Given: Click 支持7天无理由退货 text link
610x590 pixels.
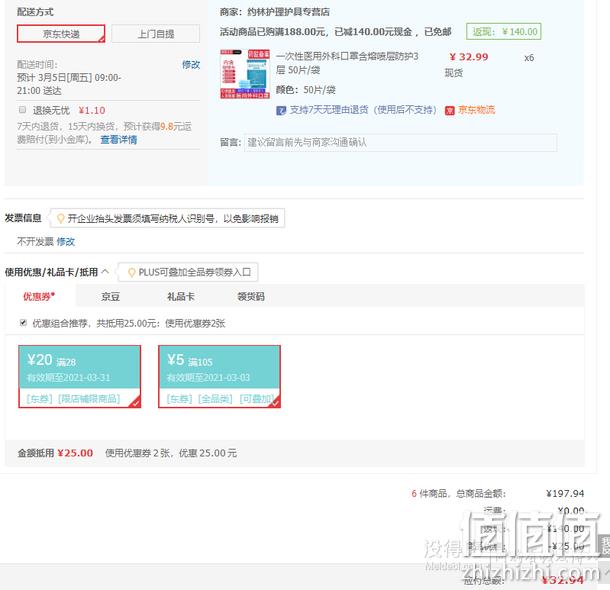Looking at the screenshot, I should click(363, 110).
